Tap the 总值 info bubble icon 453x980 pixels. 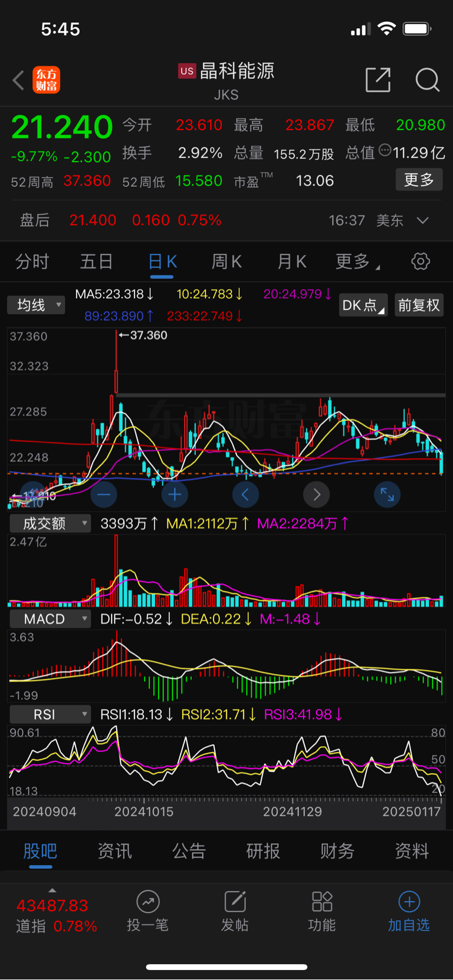pyautogui.click(x=385, y=150)
